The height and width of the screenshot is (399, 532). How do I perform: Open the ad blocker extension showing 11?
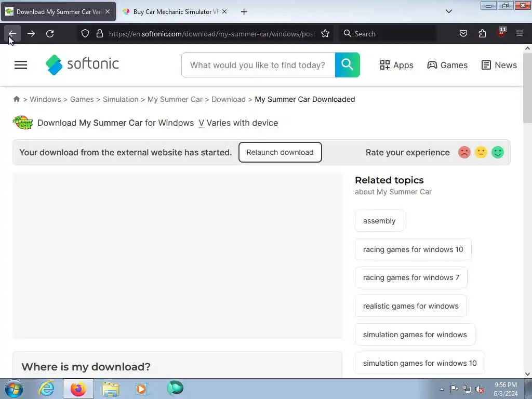coord(501,33)
